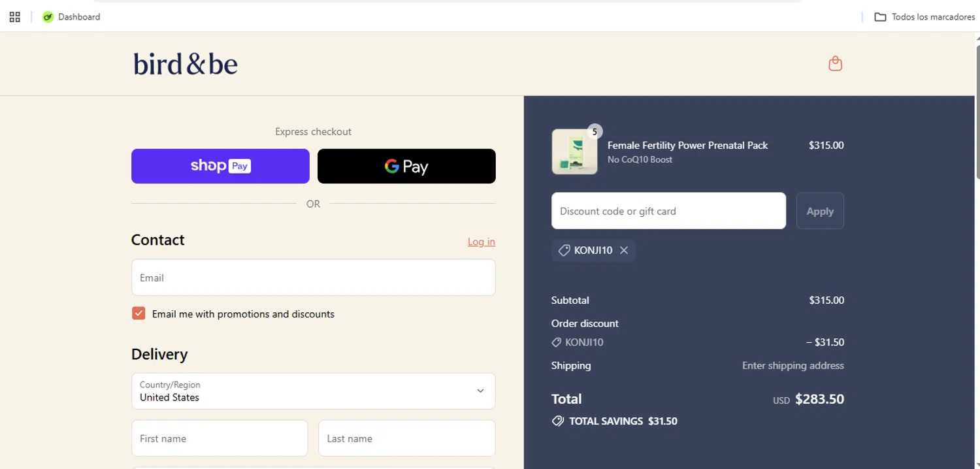Focus the Email input field
Screen dimensions: 980x469
click(314, 278)
